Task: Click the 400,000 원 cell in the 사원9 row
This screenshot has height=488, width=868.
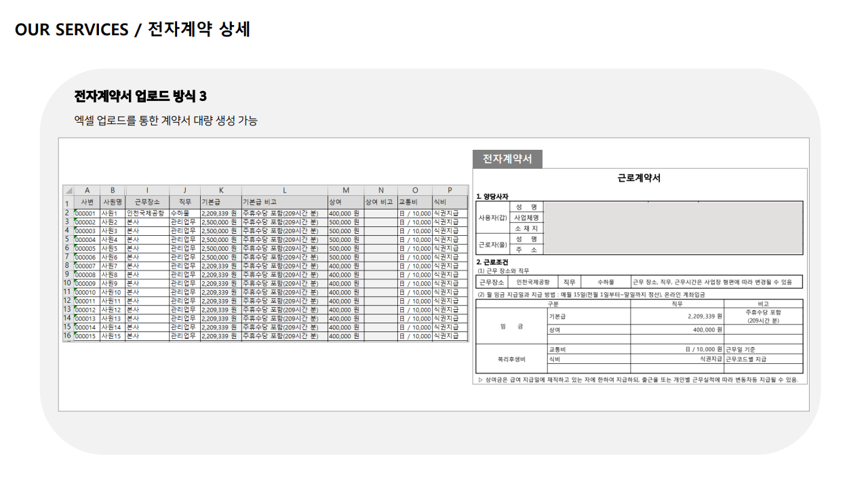Action: click(x=346, y=283)
